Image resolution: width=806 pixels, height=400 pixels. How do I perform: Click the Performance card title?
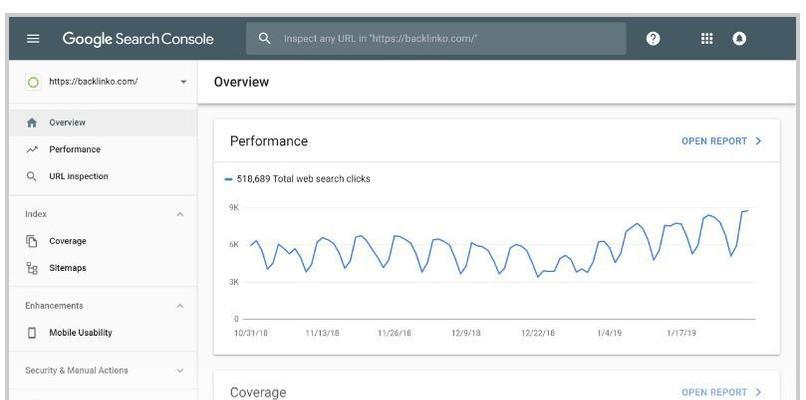coord(269,141)
